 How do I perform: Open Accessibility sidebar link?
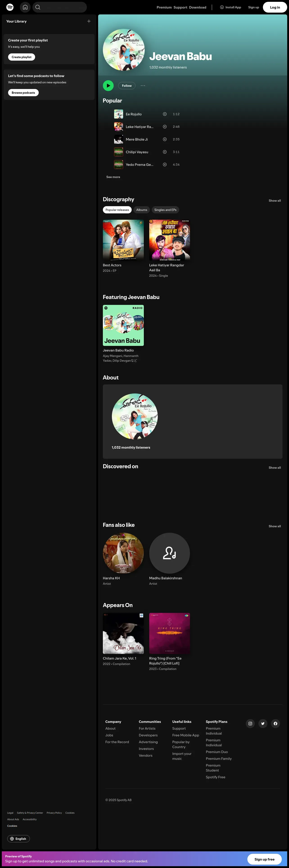30,820
